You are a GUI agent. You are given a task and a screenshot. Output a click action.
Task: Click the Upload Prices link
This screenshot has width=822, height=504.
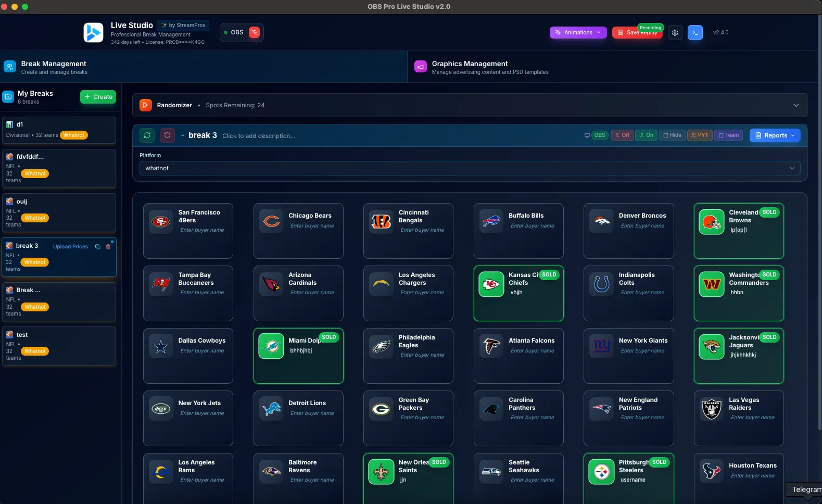pos(70,247)
